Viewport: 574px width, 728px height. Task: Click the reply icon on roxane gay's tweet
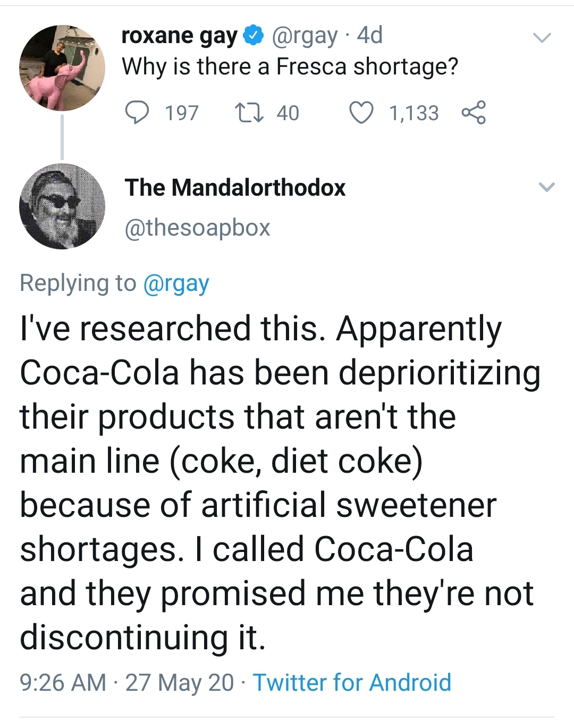pos(137,113)
